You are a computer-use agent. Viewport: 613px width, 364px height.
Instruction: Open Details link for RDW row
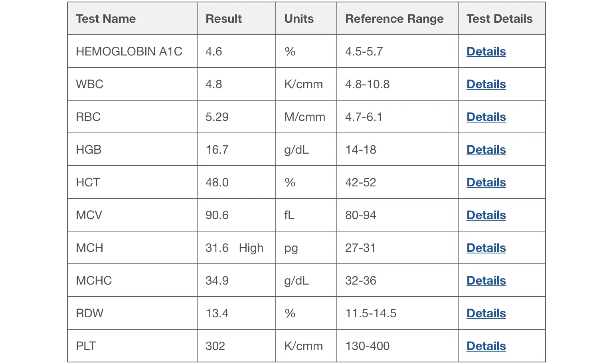pos(486,313)
